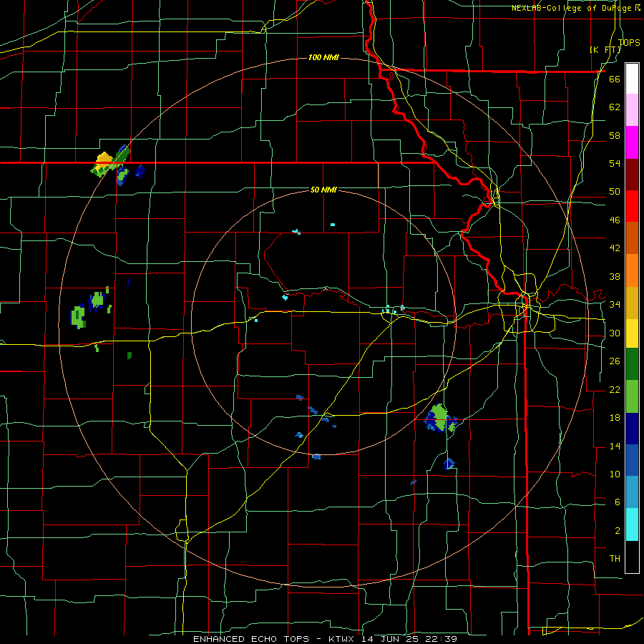Click the legend value 34
This screenshot has width=644, height=644.
point(615,305)
